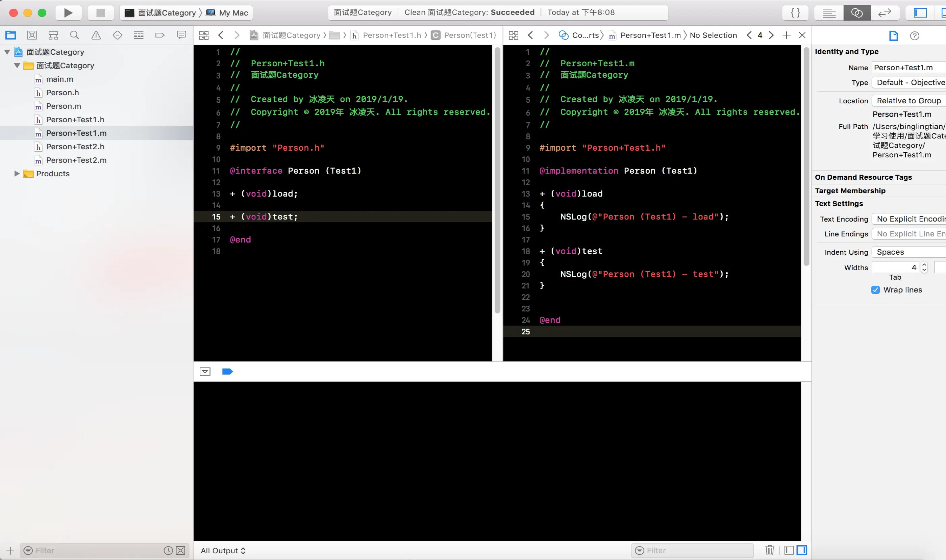This screenshot has width=946, height=560.
Task: Open Quick Help inspector
Action: coord(914,36)
